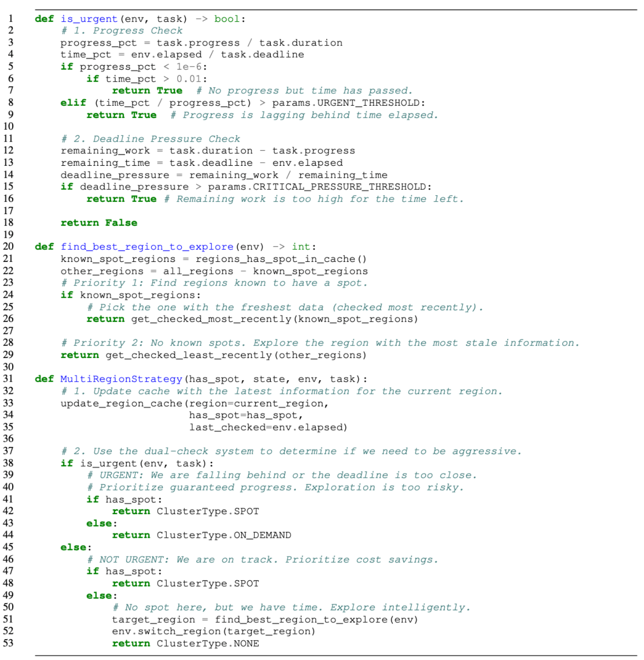644x660 pixels.
Task: Click the MultiRegionStrategy function definition name
Action: coord(121,379)
